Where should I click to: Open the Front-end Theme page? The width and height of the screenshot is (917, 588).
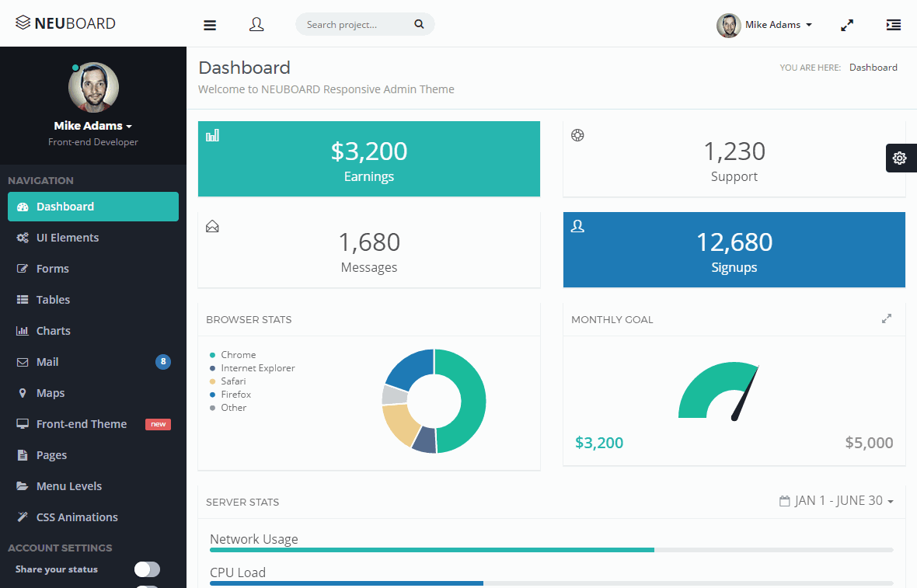coord(81,423)
